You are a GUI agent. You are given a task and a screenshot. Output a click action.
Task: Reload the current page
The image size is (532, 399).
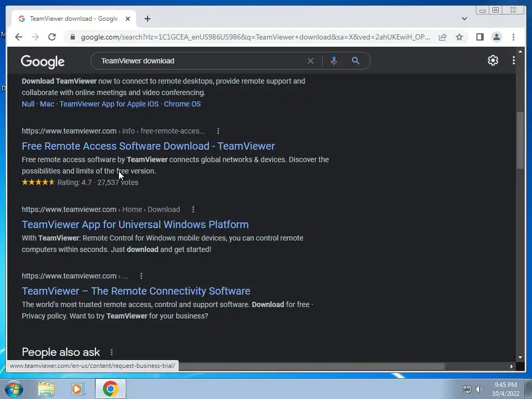click(x=52, y=37)
